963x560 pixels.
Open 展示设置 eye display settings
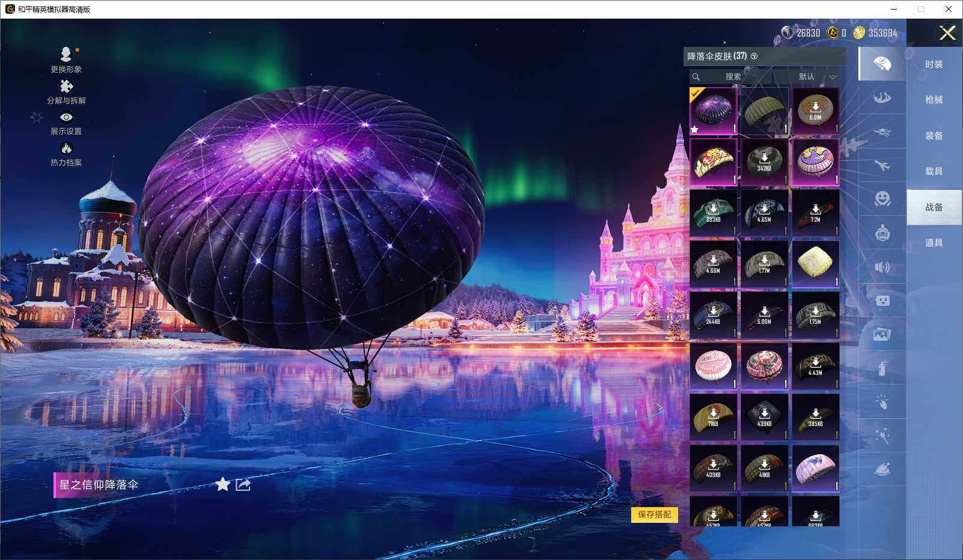pyautogui.click(x=66, y=118)
